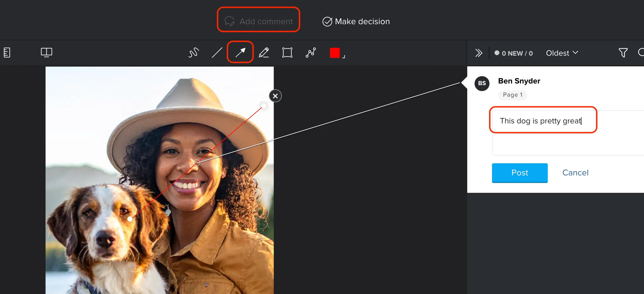Click the Page 1 tag
The image size is (644, 294).
513,95
